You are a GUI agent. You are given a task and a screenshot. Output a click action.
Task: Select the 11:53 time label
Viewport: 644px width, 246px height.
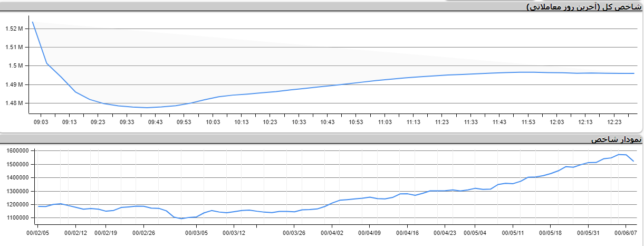coord(528,122)
